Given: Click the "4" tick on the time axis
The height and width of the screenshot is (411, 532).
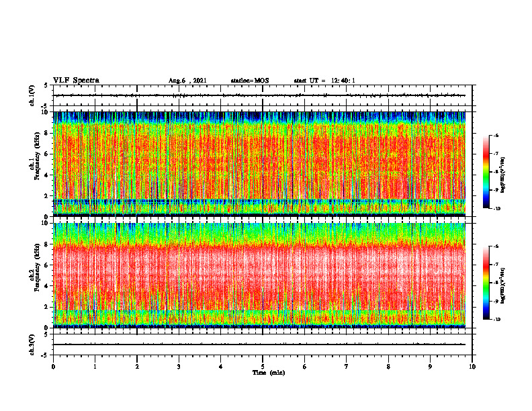Looking at the screenshot, I should 221,367.
